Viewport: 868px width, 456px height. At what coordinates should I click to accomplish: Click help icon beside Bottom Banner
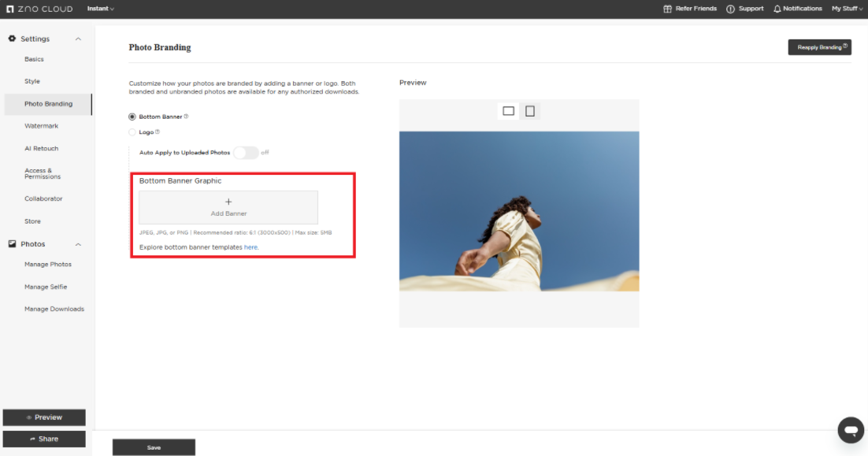point(186,117)
